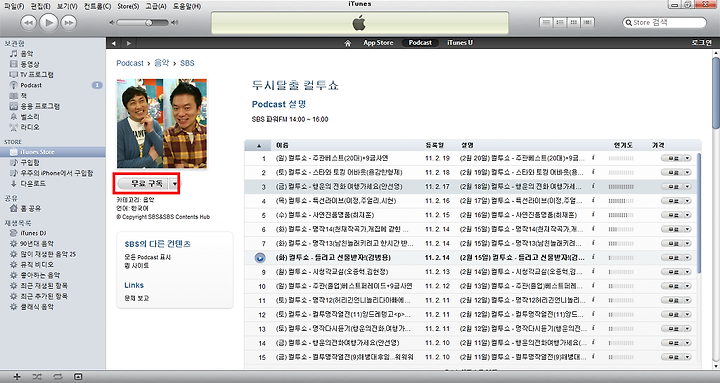Viewport: 720px width, 383px height.
Task: Click the sort arrow column header
Action: click(259, 145)
